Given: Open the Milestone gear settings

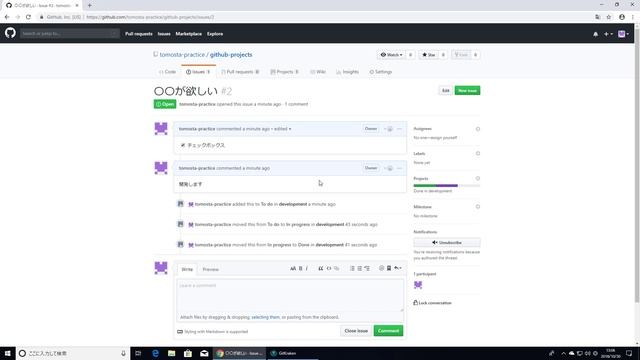Looking at the screenshot, I should coord(478,207).
